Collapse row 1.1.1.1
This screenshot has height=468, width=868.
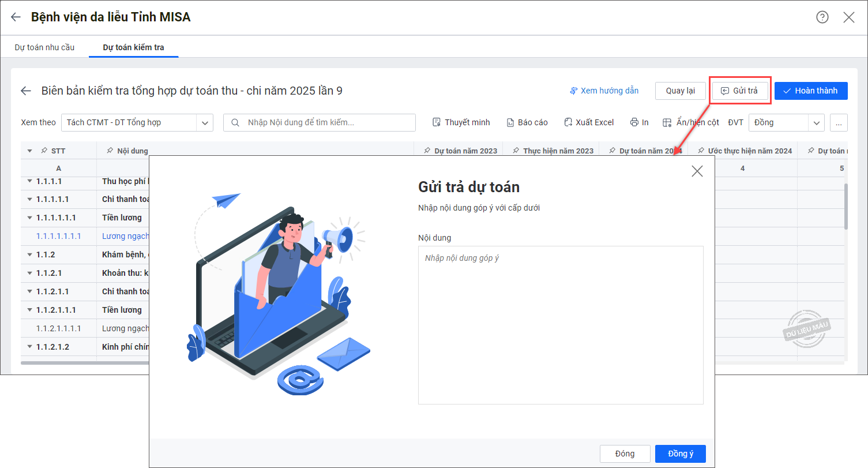click(30, 181)
